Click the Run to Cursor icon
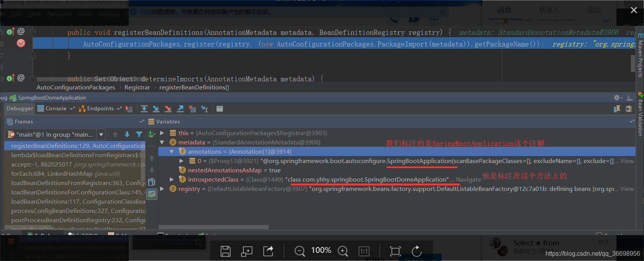Image resolution: width=644 pixels, height=261 pixels. tap(204, 109)
